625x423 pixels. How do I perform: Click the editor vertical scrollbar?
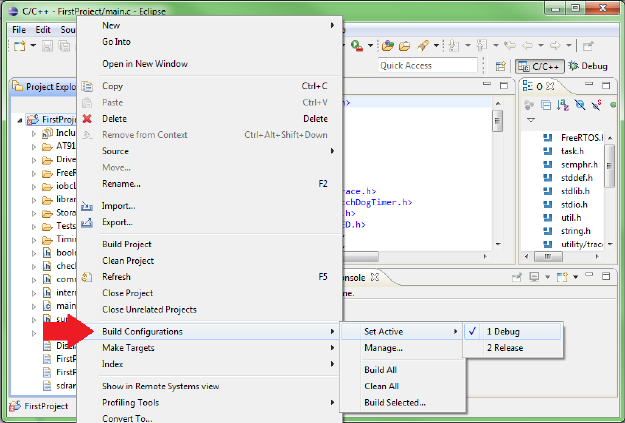coord(498,174)
